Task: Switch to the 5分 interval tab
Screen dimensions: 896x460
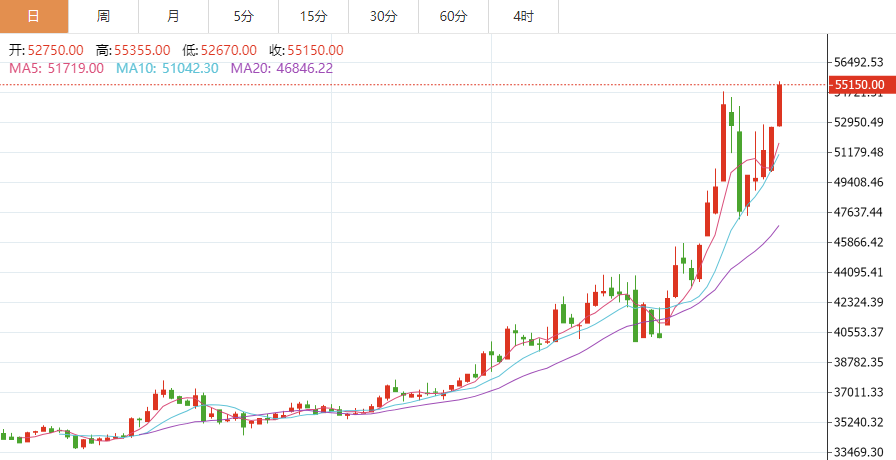Action: coord(244,16)
